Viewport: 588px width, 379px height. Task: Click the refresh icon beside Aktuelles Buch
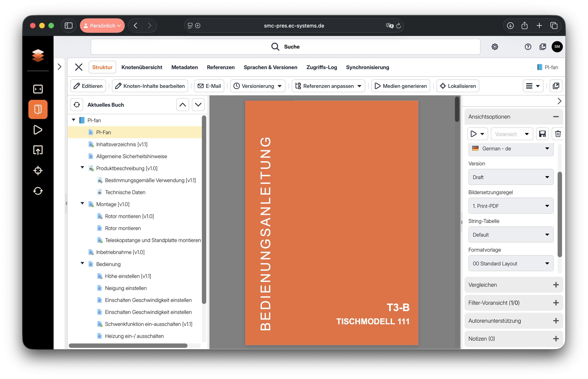tap(77, 105)
